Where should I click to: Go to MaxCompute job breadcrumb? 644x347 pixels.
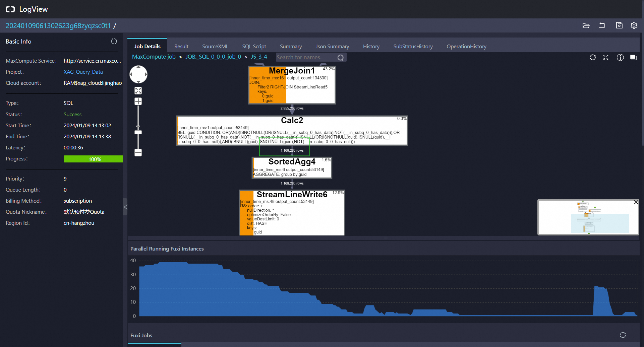154,57
